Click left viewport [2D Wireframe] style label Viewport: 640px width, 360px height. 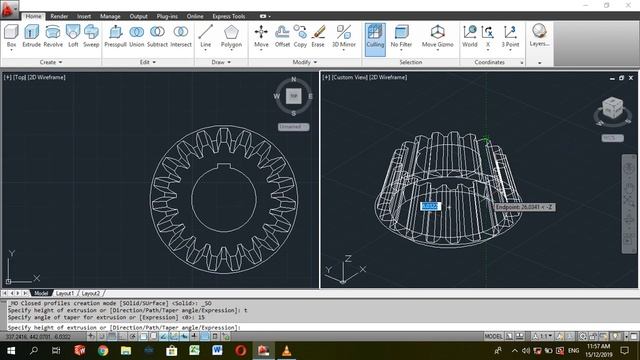point(47,77)
